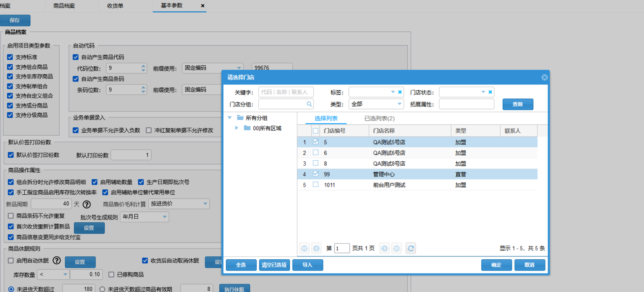Close the 基本参数 tab with its X
The width and height of the screenshot is (644, 292).
tap(203, 6)
